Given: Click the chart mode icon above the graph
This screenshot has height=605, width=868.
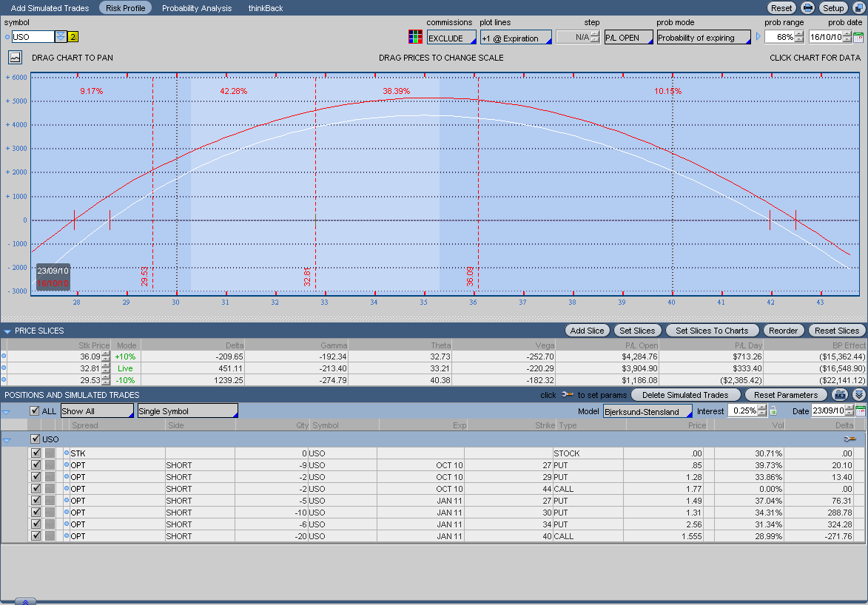Looking at the screenshot, I should click(15, 57).
